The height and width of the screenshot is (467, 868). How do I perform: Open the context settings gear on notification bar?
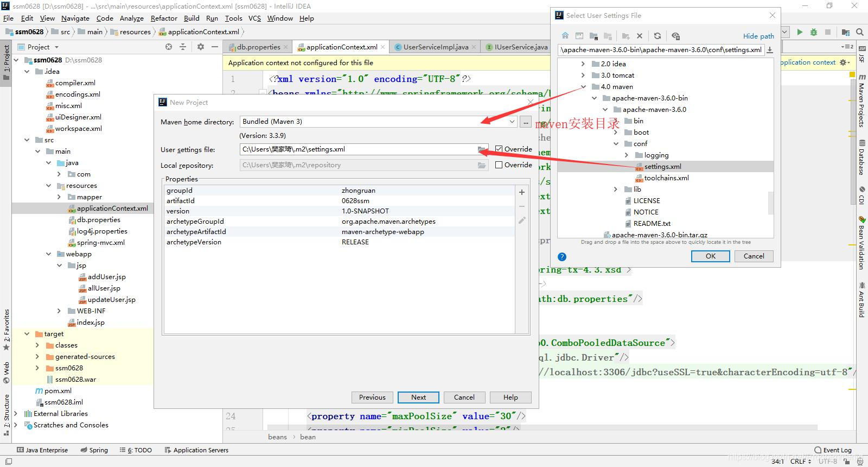point(844,62)
